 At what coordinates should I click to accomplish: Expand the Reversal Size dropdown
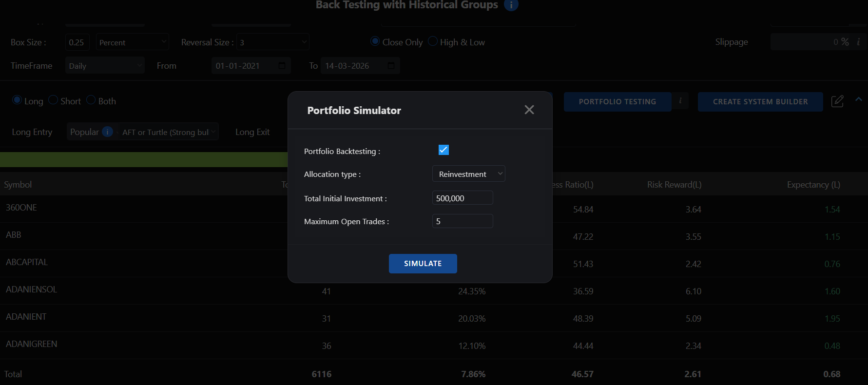tap(273, 42)
